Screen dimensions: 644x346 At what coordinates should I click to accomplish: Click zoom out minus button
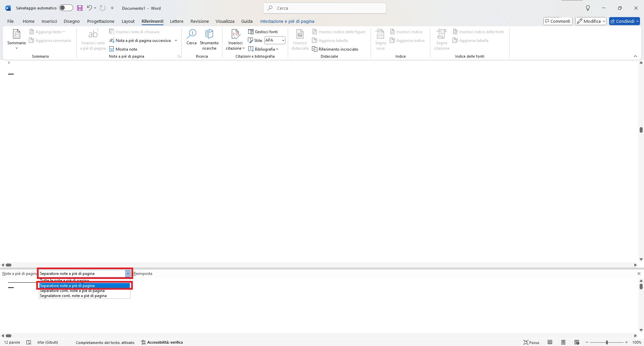(x=587, y=342)
